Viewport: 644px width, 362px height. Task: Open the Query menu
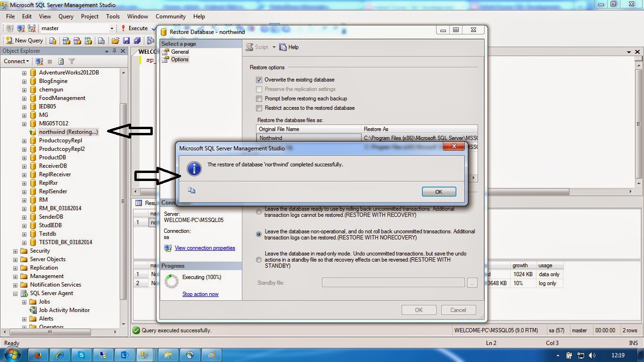tap(66, 16)
